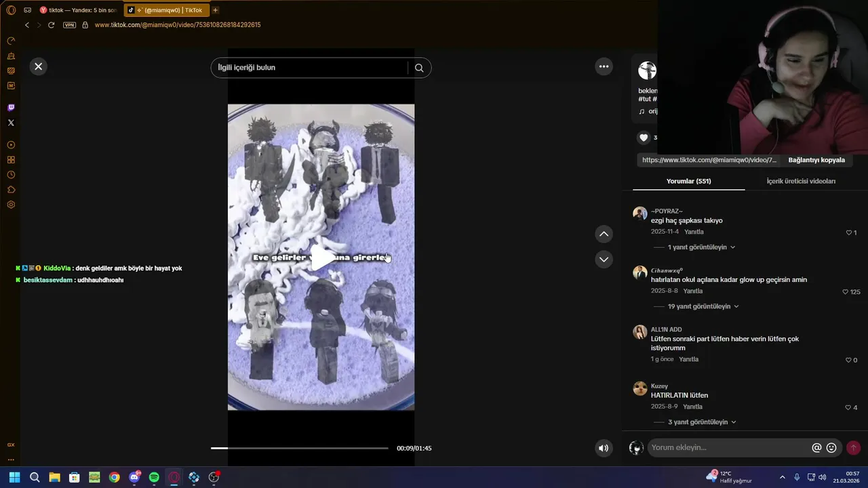Open GX Cleaner icon in sidebar
The width and height of the screenshot is (868, 488).
[11, 56]
